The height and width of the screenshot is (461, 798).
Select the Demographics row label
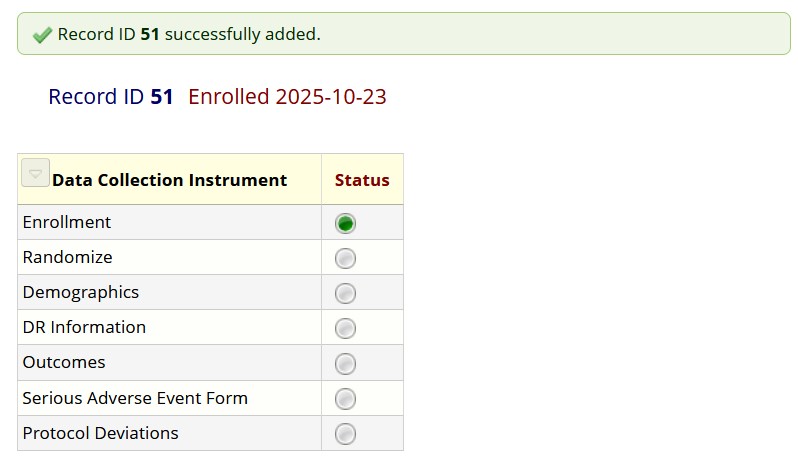tap(81, 292)
